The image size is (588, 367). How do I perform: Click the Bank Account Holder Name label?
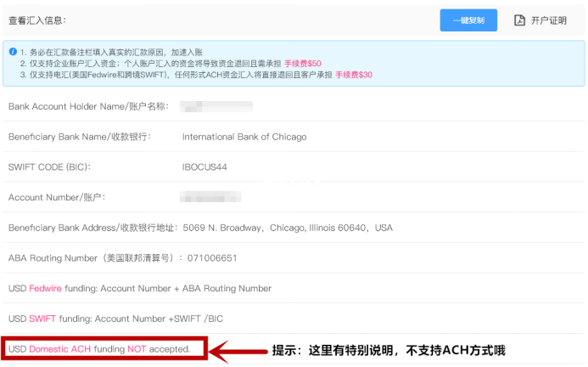click(88, 107)
